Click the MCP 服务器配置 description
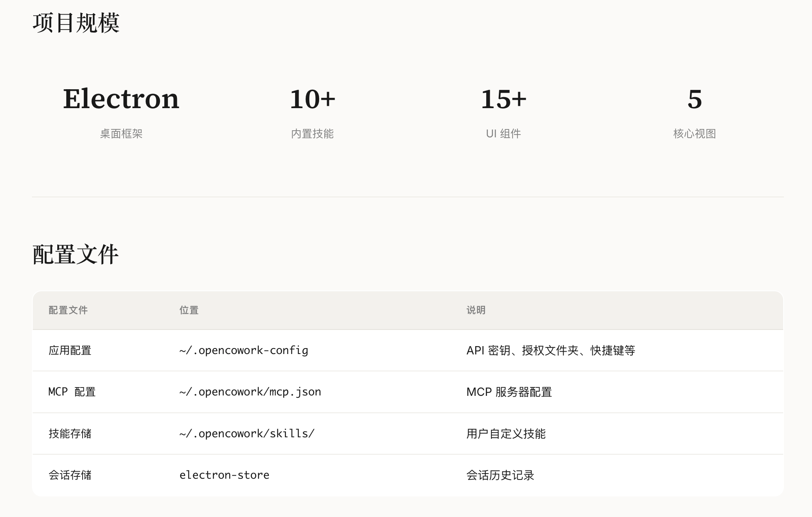 (509, 392)
